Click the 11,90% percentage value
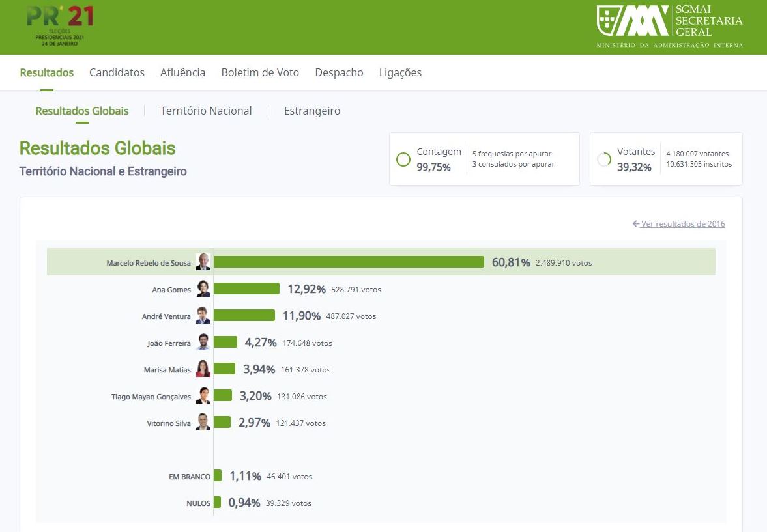Viewport: 767px width, 532px height. (x=301, y=316)
